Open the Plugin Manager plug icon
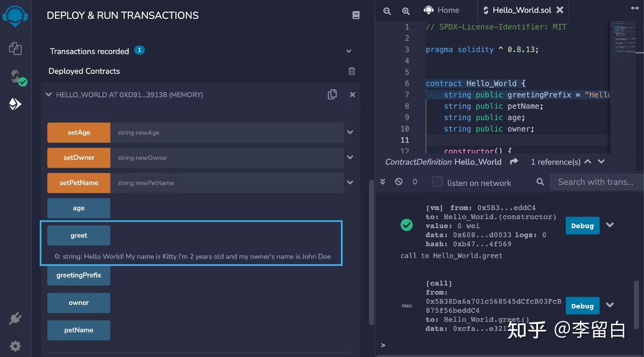The height and width of the screenshot is (357, 644). (15, 318)
